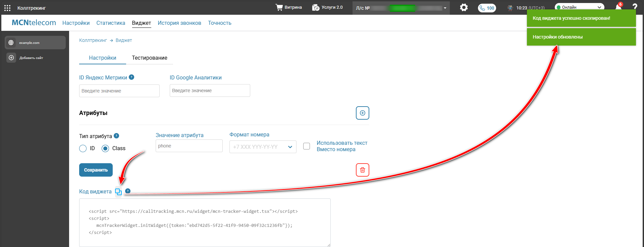Click the Код виджета label link
This screenshot has width=644, height=247.
coord(95,191)
